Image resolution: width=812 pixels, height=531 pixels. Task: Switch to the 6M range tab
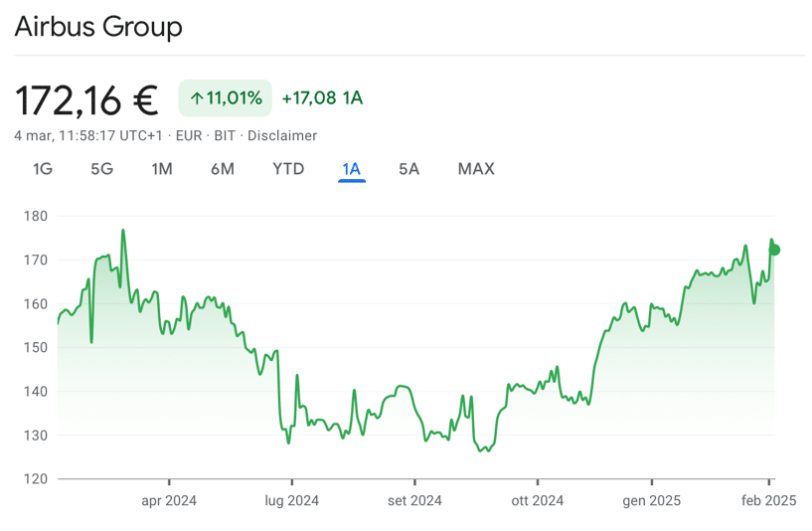click(x=223, y=169)
